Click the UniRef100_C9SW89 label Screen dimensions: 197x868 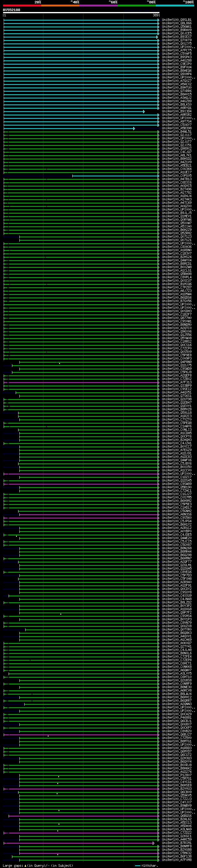pos(177,484)
